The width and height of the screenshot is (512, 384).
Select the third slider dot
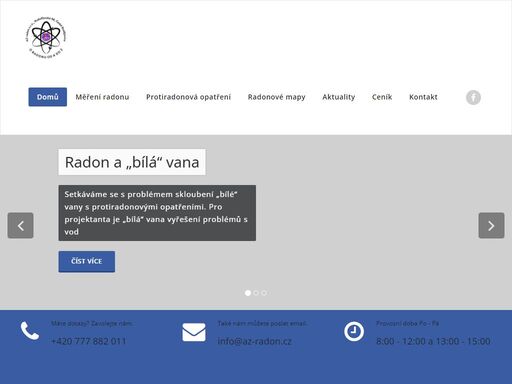pyautogui.click(x=264, y=293)
